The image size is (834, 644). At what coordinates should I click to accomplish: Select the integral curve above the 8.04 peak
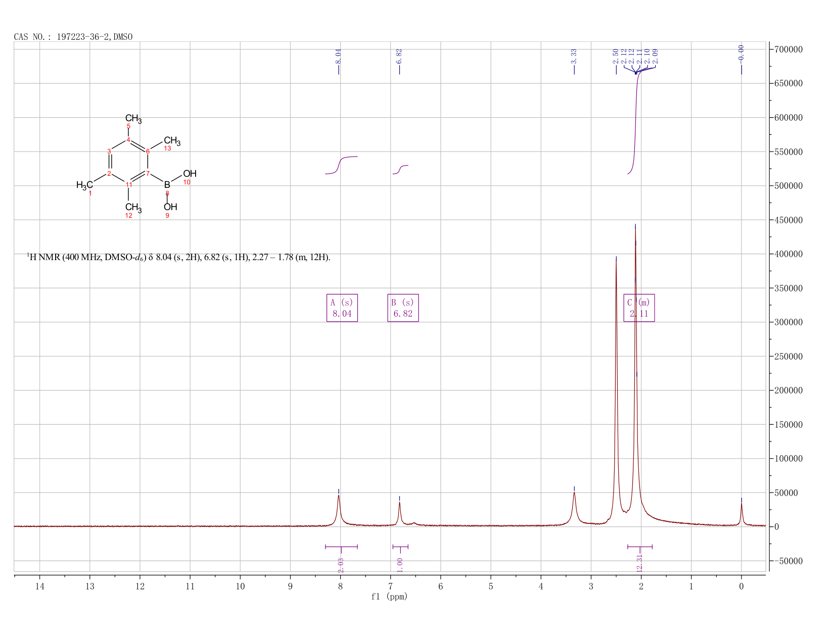[341, 165]
